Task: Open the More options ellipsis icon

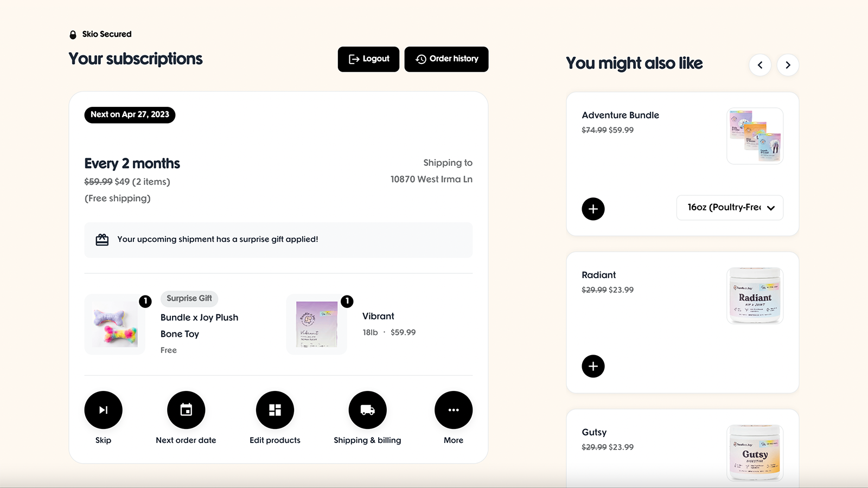Action: coord(454,410)
